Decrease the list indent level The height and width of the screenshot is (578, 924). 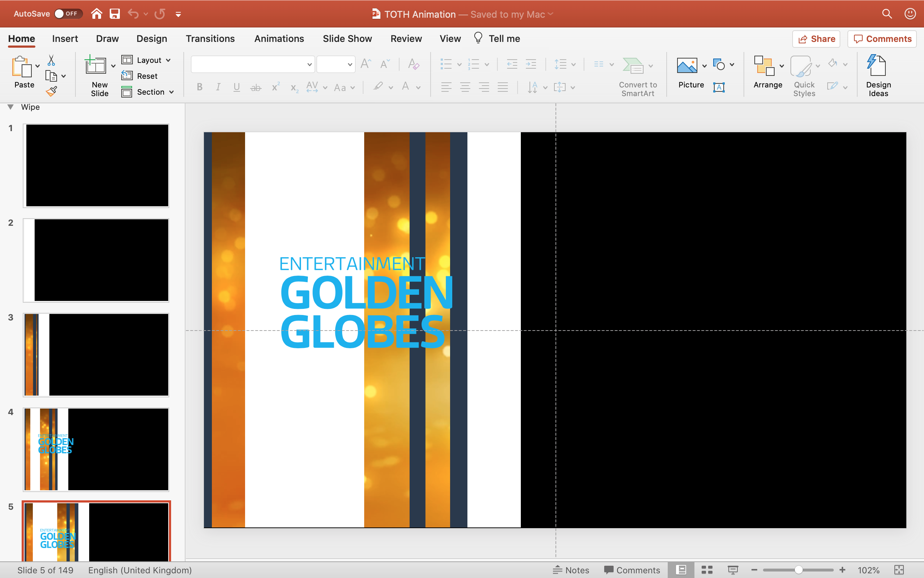click(x=512, y=64)
